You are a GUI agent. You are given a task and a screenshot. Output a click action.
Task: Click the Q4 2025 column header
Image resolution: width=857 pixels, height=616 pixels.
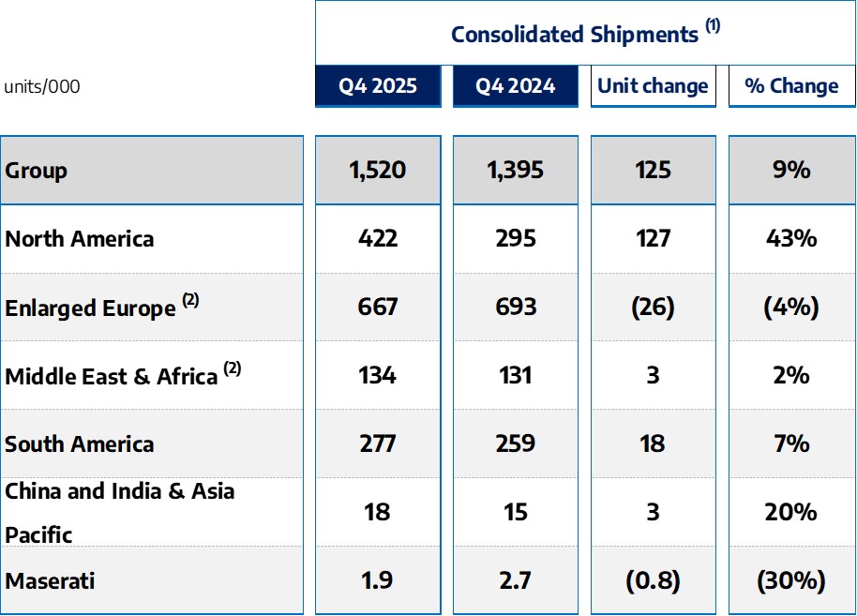point(378,86)
